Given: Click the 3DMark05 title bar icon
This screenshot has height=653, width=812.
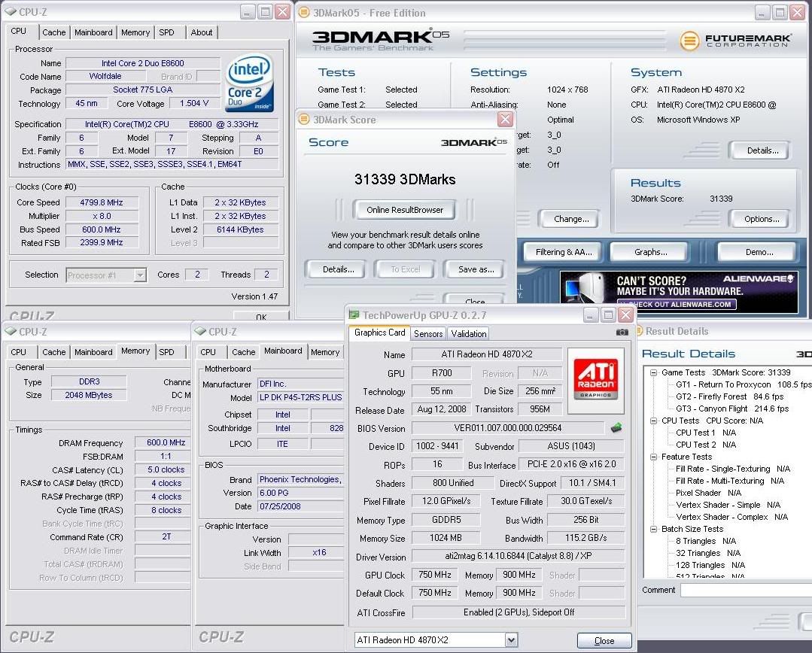Looking at the screenshot, I should point(304,12).
